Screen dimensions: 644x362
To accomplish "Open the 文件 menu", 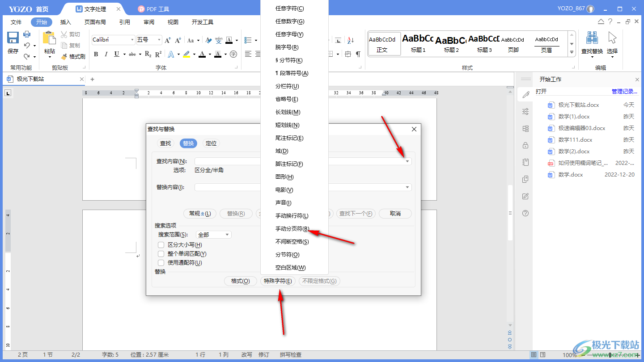I will tap(16, 22).
